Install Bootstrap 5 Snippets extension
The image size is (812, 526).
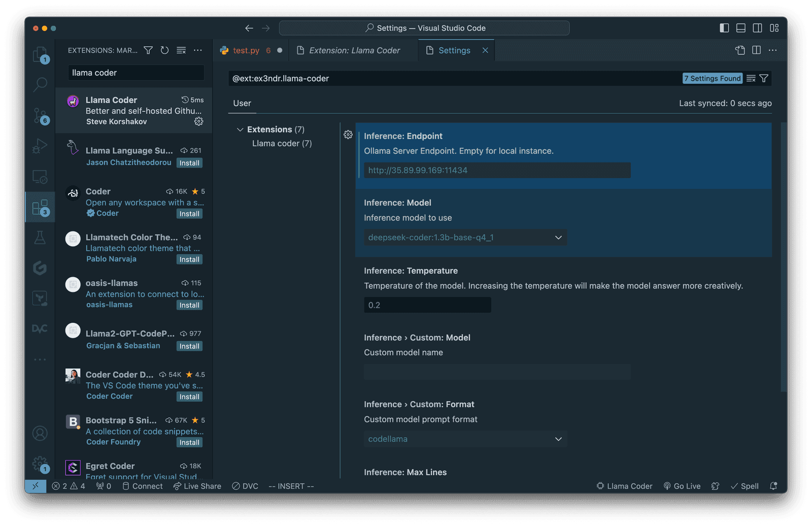[x=189, y=442]
